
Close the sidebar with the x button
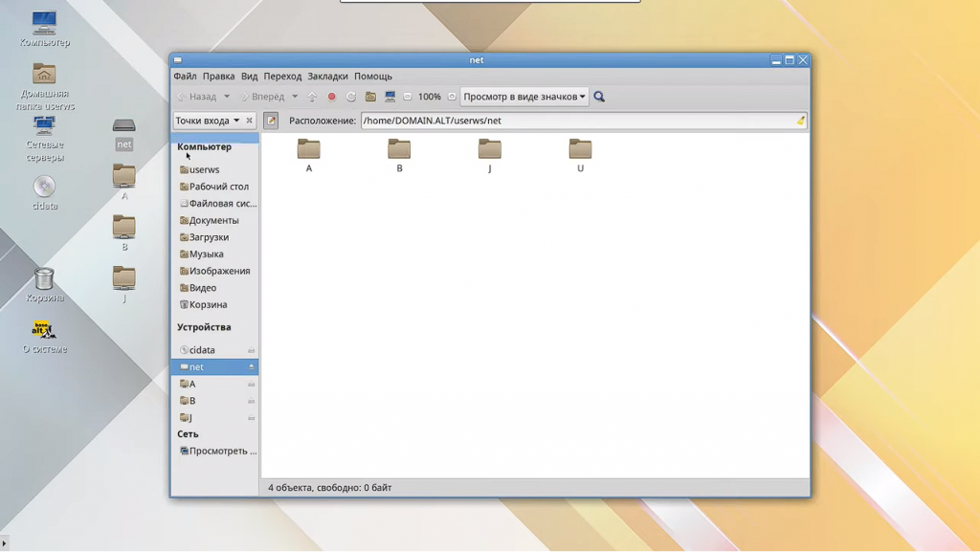(x=250, y=121)
